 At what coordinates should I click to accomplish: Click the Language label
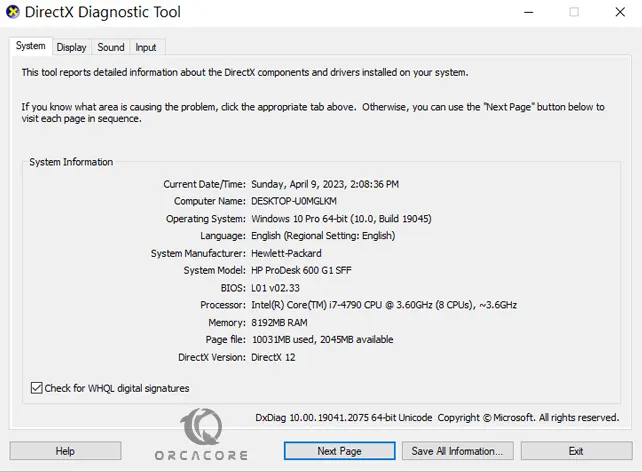pos(223,236)
